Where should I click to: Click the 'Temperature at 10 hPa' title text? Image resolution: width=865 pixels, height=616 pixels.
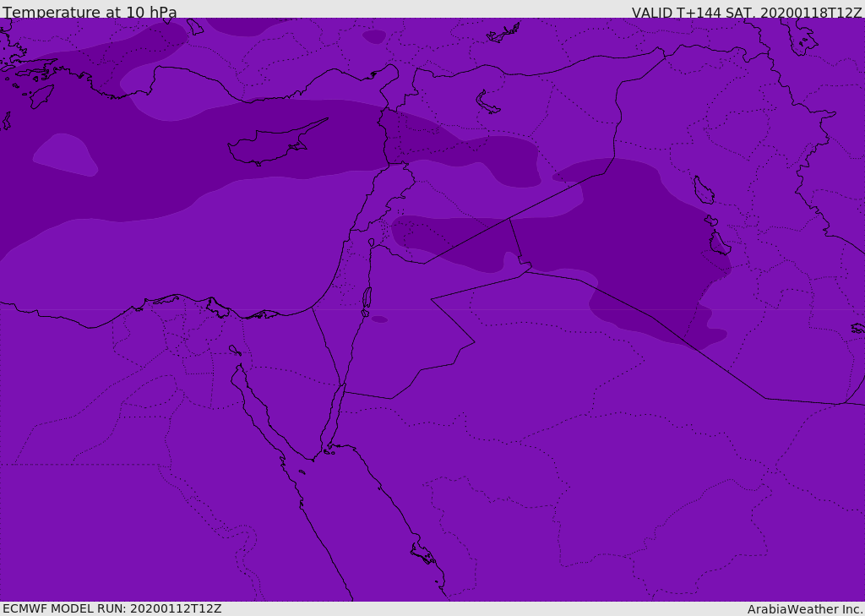pos(90,12)
